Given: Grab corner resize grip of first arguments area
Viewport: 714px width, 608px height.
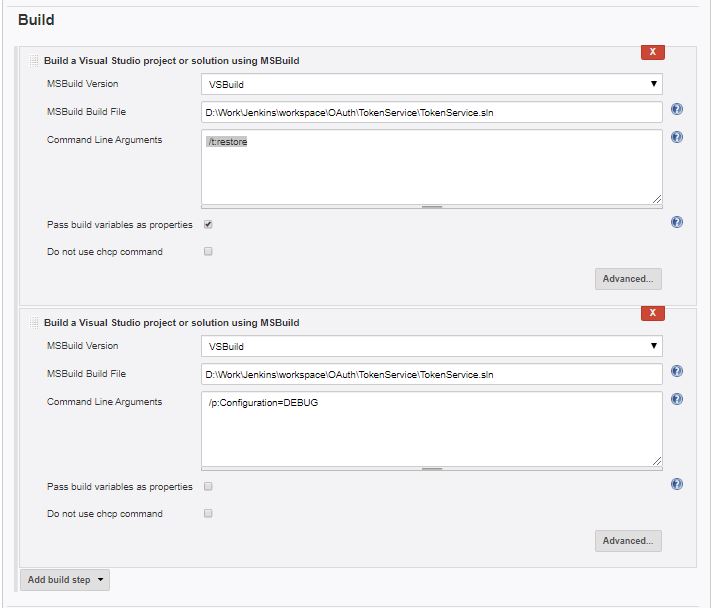Looking at the screenshot, I should (657, 199).
